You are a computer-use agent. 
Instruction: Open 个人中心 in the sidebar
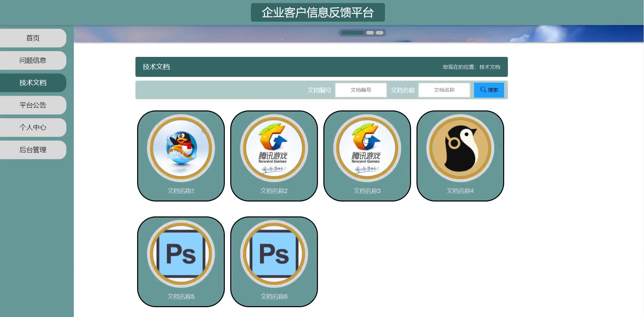tap(33, 127)
